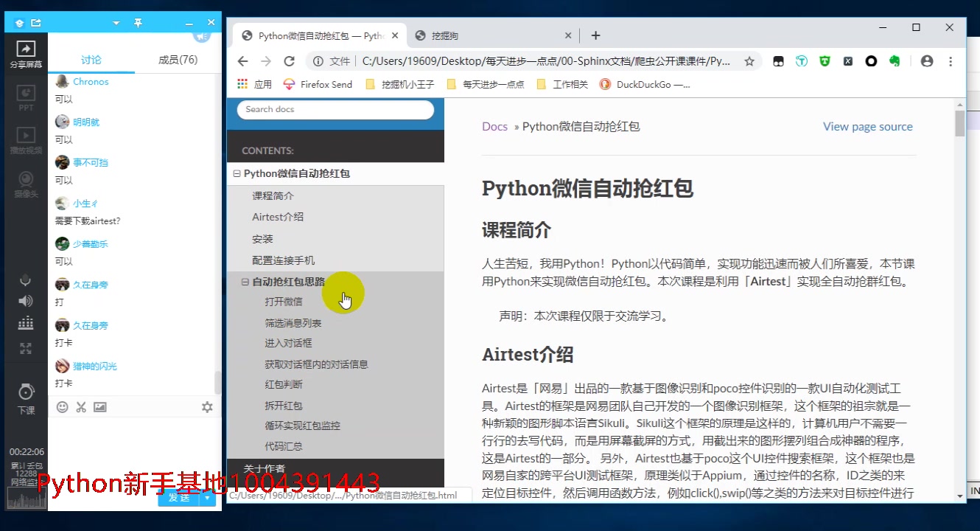This screenshot has width=980, height=531.
Task: Click View page source link
Action: pos(867,126)
